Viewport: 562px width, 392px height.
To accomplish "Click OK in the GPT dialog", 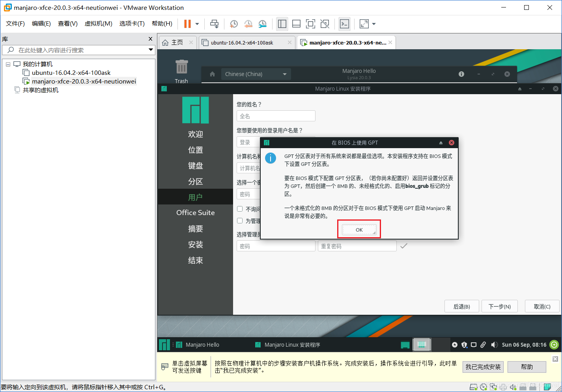I will coord(359,230).
